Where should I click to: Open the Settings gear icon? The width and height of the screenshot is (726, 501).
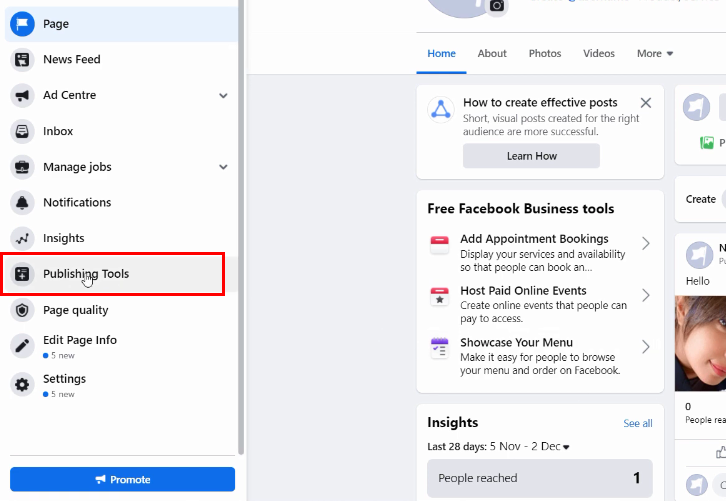click(x=22, y=384)
